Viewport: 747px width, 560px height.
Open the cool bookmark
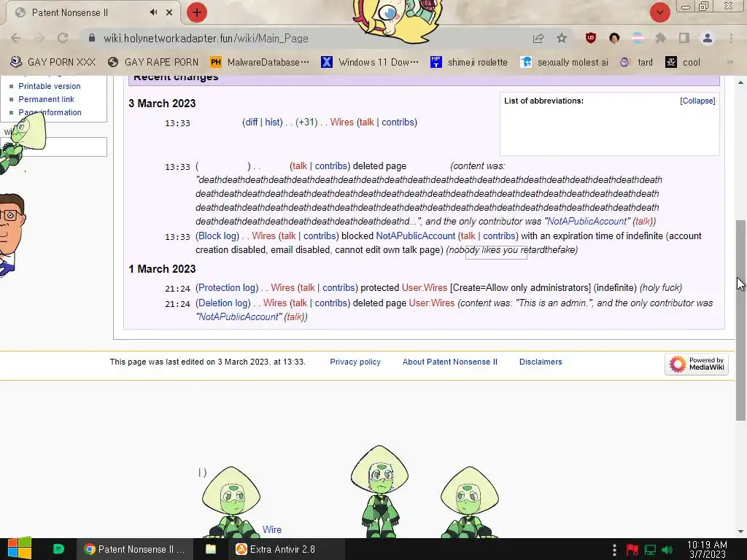point(683,62)
